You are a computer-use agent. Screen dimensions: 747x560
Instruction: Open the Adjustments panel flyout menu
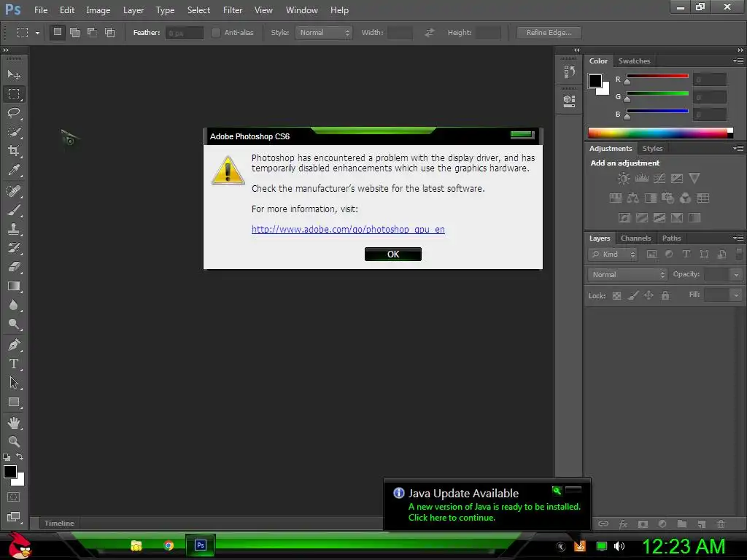coord(738,149)
